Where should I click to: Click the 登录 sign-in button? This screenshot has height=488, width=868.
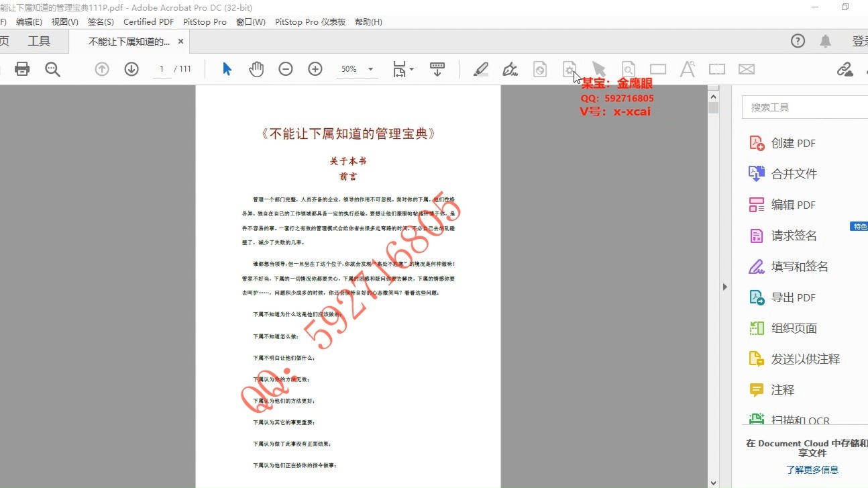(861, 41)
